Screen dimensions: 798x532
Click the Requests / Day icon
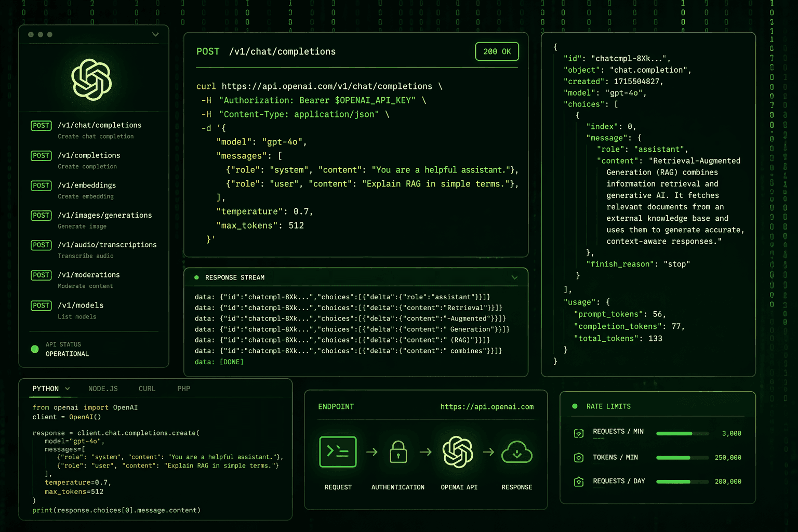tap(579, 482)
